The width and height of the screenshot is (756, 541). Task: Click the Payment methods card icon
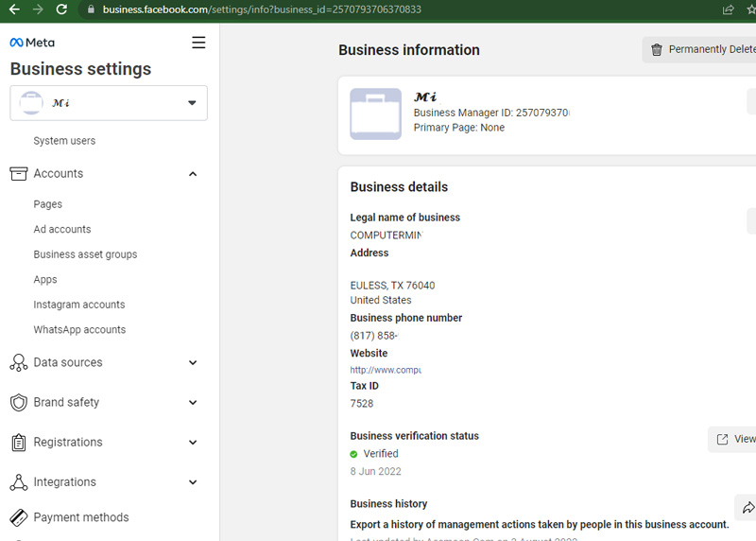coord(18,517)
